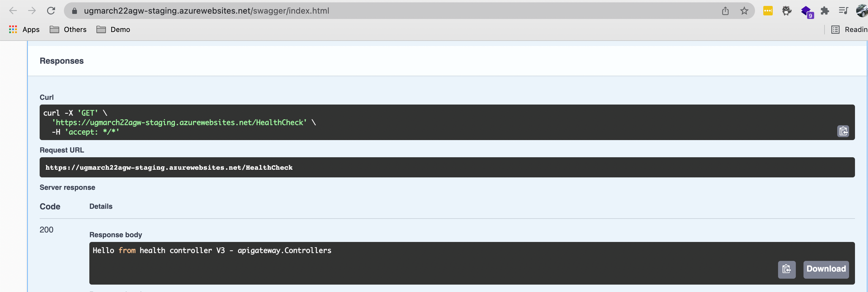
Task: Open the Apps shortcut in bookmarks bar
Action: [x=24, y=30]
